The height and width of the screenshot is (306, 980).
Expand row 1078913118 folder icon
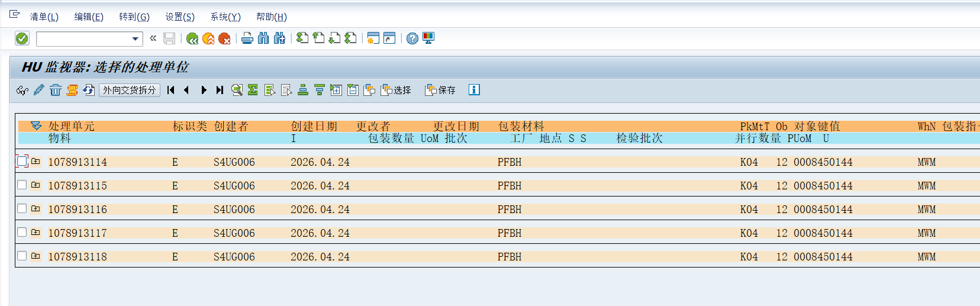coord(36,256)
